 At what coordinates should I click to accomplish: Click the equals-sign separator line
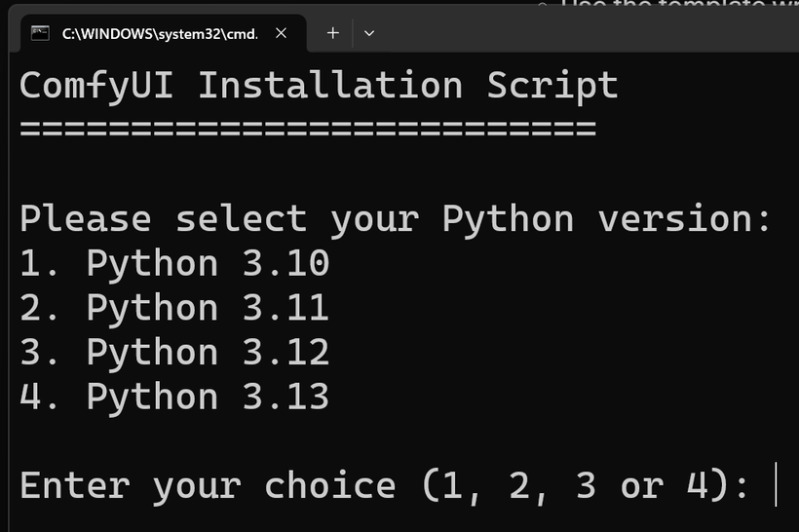tap(307, 129)
